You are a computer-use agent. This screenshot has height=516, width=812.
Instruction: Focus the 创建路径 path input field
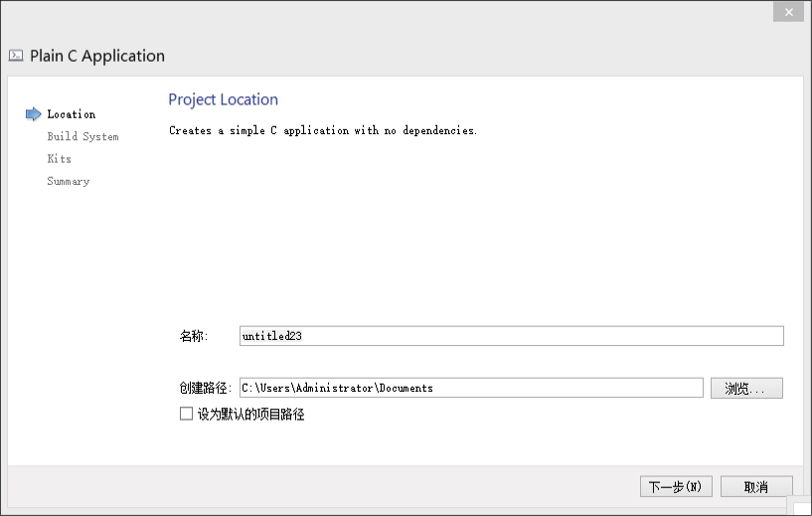click(x=471, y=388)
